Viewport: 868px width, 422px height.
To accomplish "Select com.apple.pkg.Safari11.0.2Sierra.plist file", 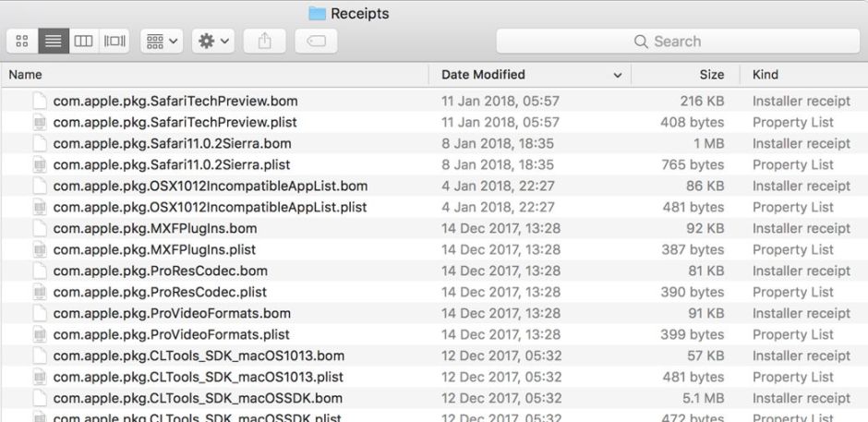I will pyautogui.click(x=172, y=164).
